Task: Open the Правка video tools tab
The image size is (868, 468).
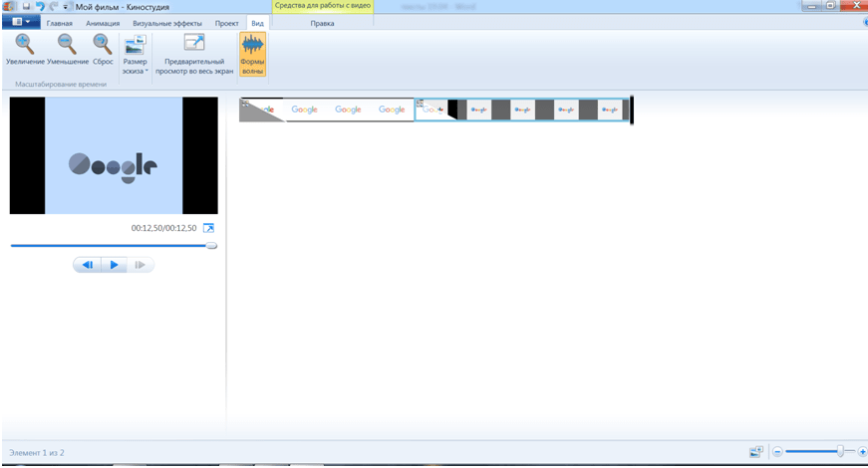Action: pos(322,23)
